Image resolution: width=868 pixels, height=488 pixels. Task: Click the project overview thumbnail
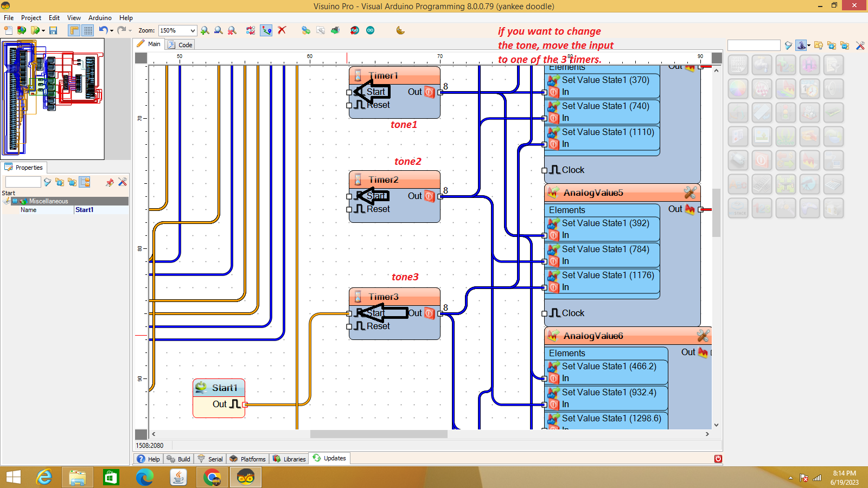coord(53,99)
